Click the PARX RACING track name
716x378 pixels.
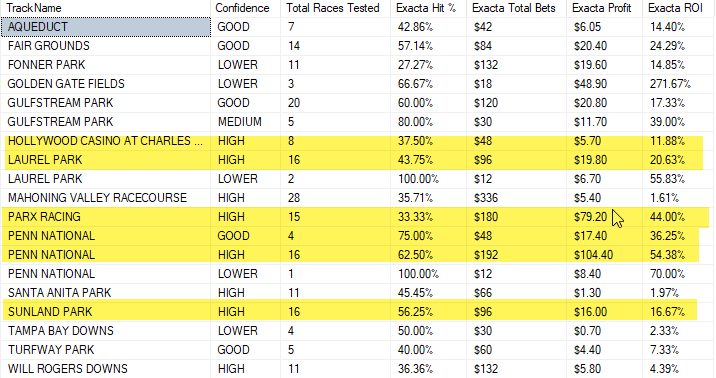tap(44, 217)
